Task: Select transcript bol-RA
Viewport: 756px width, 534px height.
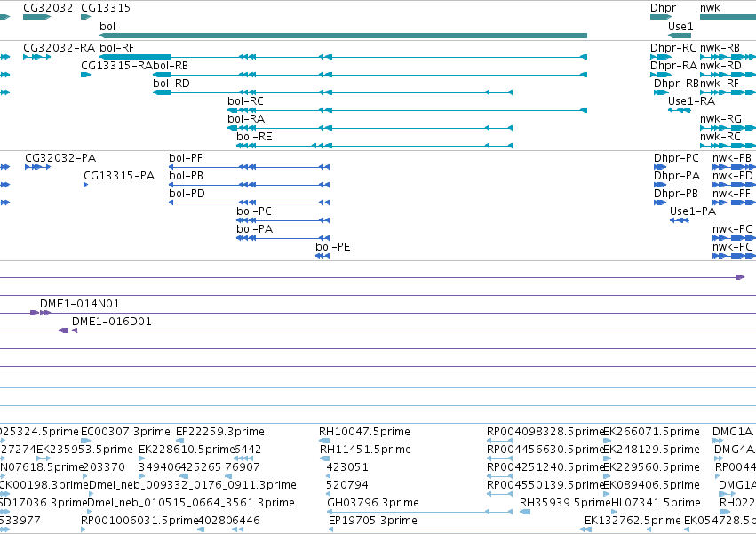Action: pyautogui.click(x=370, y=128)
